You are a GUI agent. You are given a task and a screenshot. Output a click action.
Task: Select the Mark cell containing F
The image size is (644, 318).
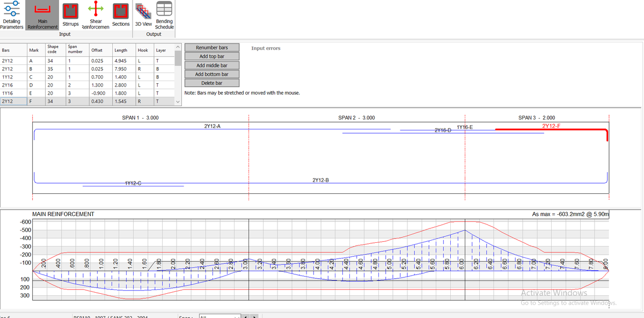36,101
